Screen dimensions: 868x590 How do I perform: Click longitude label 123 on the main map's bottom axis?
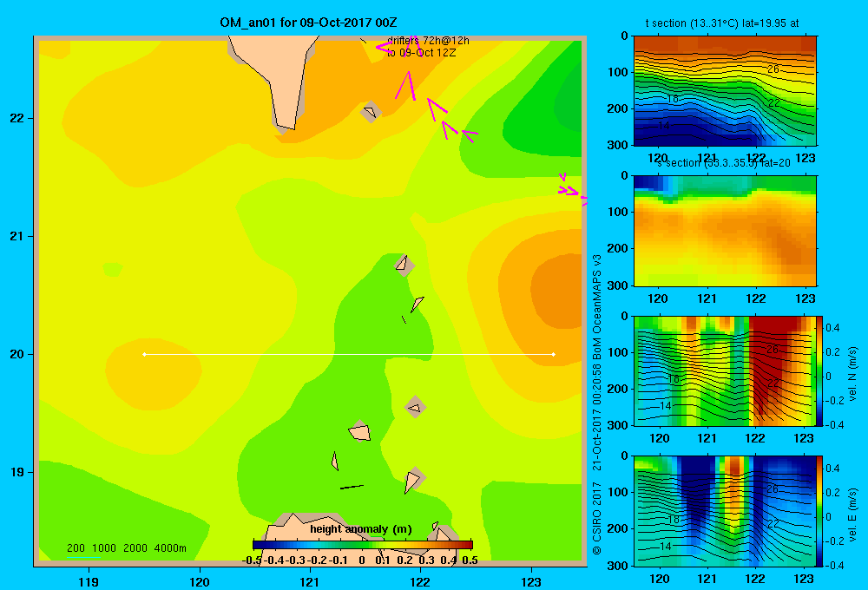531,581
